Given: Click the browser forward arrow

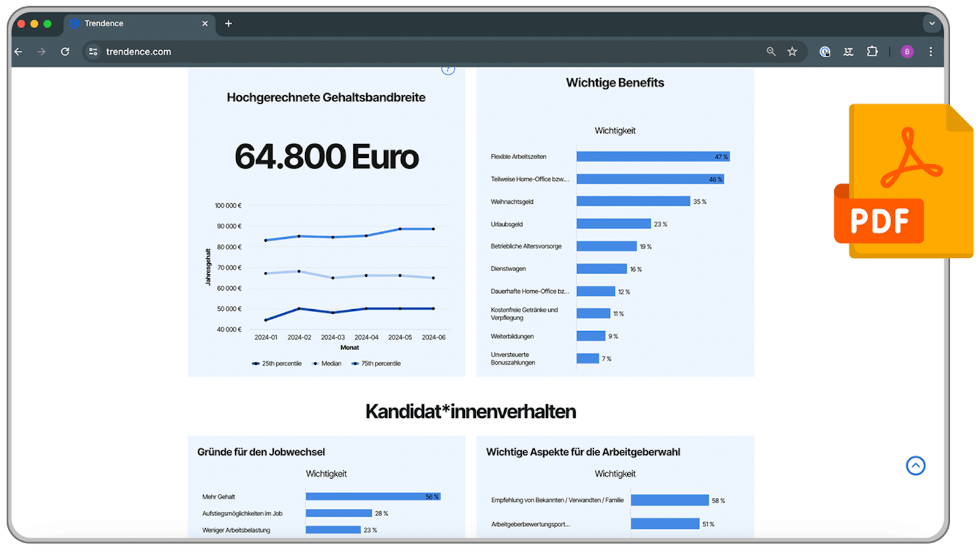Looking at the screenshot, I should pos(41,52).
